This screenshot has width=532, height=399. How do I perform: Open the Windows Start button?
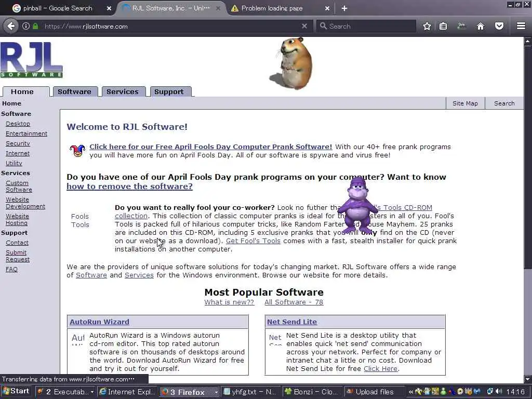16,391
